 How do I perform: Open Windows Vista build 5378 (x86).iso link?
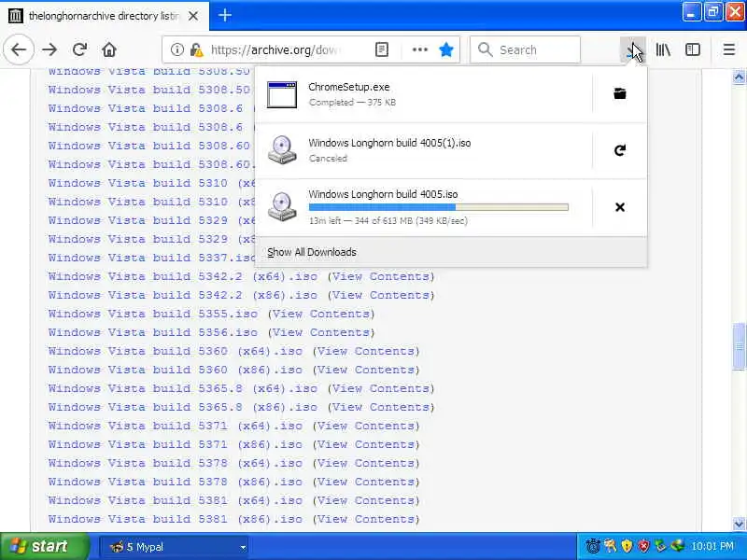[x=176, y=482]
